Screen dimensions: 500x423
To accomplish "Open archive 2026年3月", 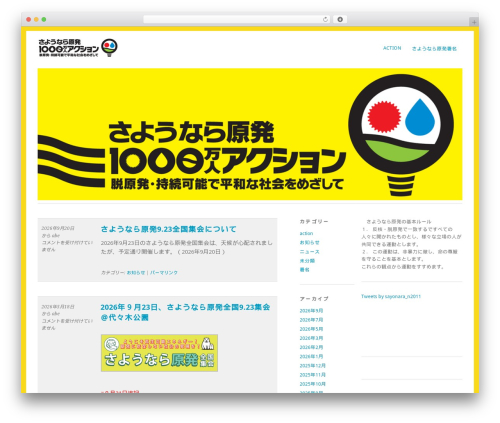I will 311,338.
